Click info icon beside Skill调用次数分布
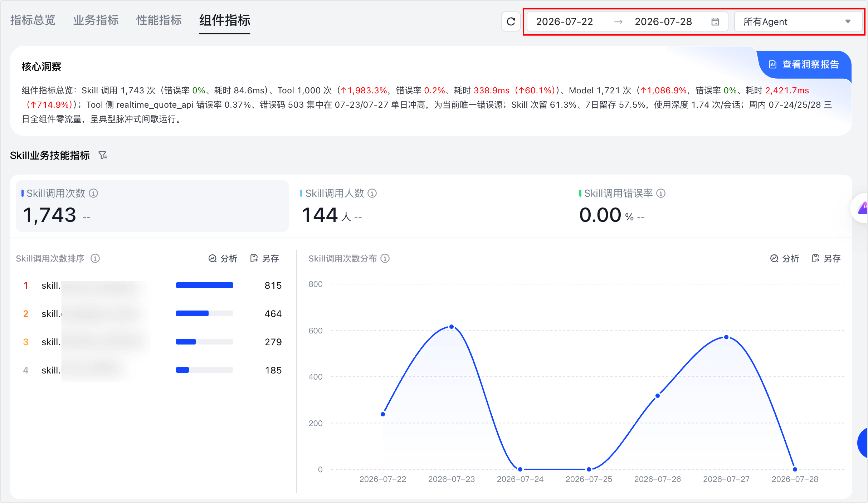The width and height of the screenshot is (868, 503). tap(385, 258)
